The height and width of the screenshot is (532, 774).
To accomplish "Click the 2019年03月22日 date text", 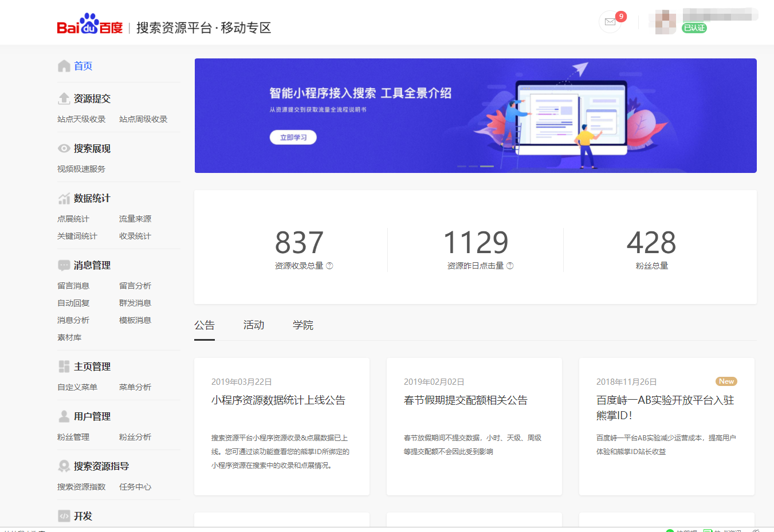I will 242,382.
